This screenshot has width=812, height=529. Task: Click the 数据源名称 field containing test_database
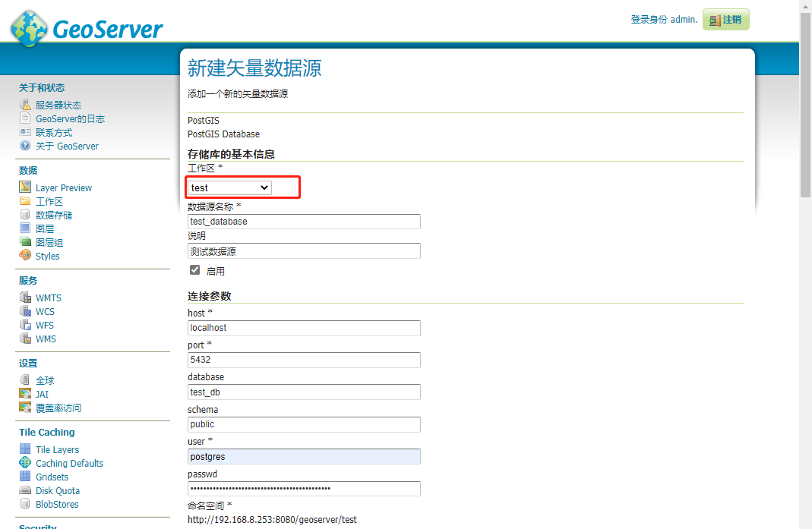coord(304,222)
